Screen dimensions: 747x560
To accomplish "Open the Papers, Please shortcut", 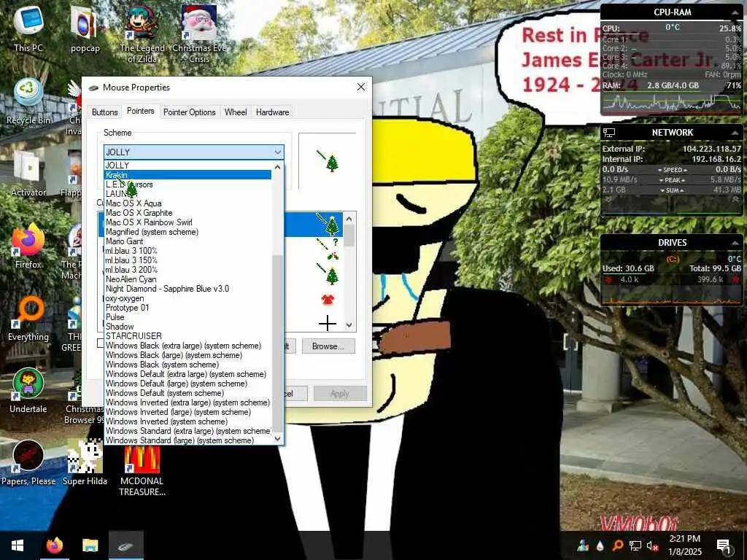I will 28,463.
